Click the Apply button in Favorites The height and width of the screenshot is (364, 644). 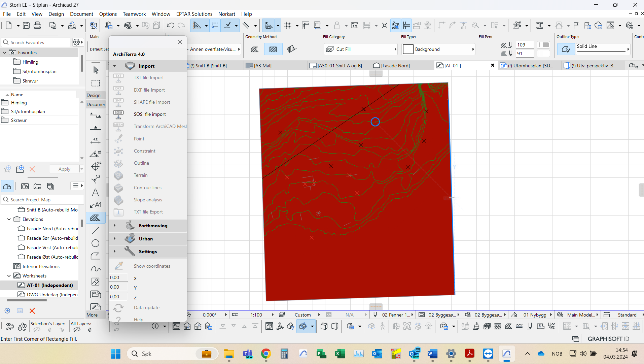point(64,169)
